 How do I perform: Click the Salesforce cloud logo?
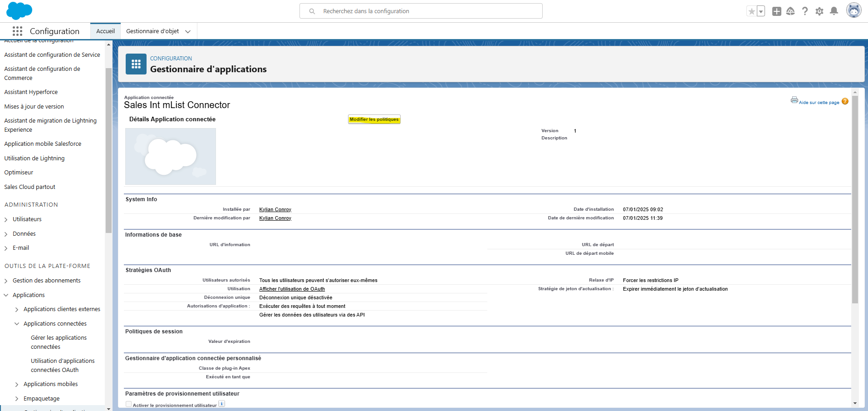tap(19, 10)
